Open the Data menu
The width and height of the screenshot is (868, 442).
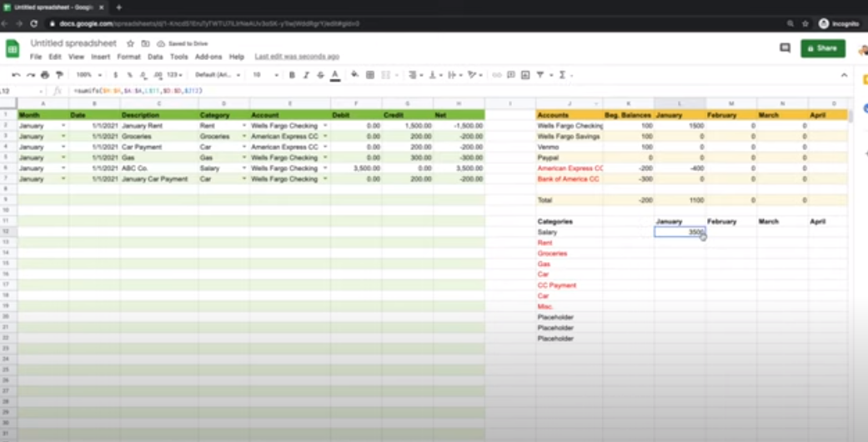156,57
